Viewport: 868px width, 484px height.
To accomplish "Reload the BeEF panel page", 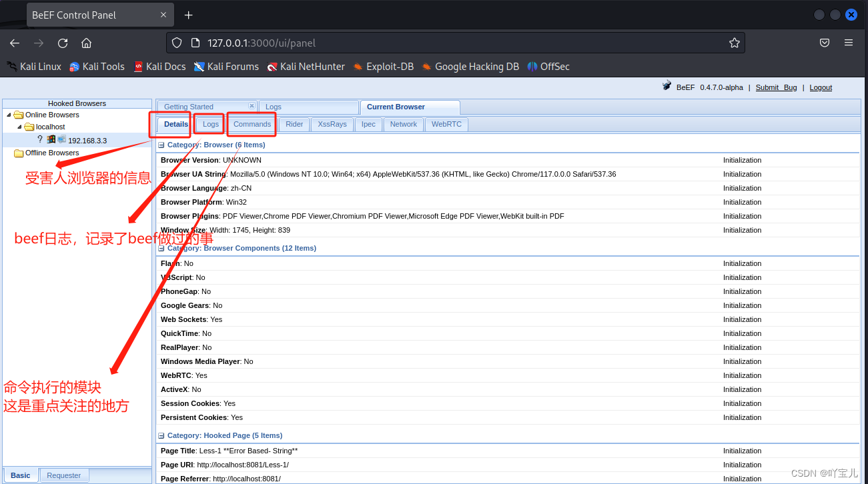I will click(62, 42).
